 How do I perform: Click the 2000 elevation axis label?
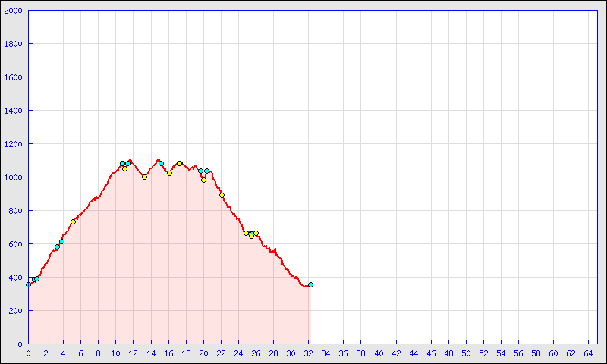pyautogui.click(x=13, y=11)
